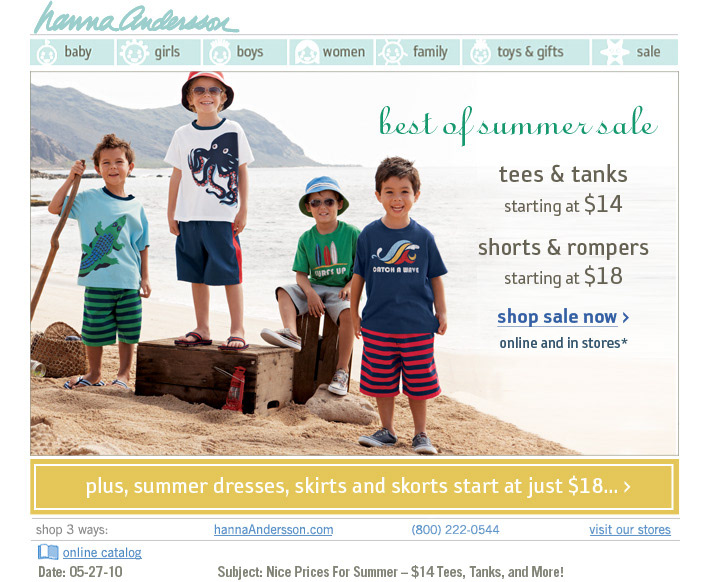Click the (800) 222-0544 phone number

(x=455, y=530)
